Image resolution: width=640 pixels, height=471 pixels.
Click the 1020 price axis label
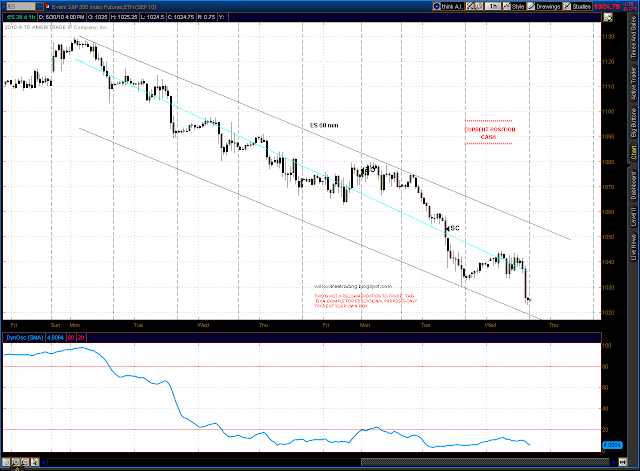coord(608,313)
